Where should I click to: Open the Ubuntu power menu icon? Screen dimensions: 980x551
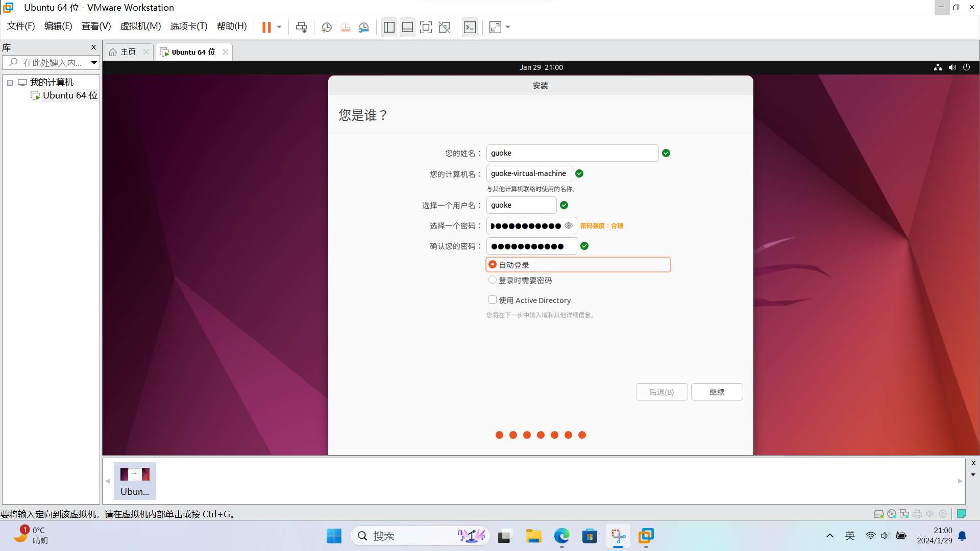pyautogui.click(x=966, y=67)
